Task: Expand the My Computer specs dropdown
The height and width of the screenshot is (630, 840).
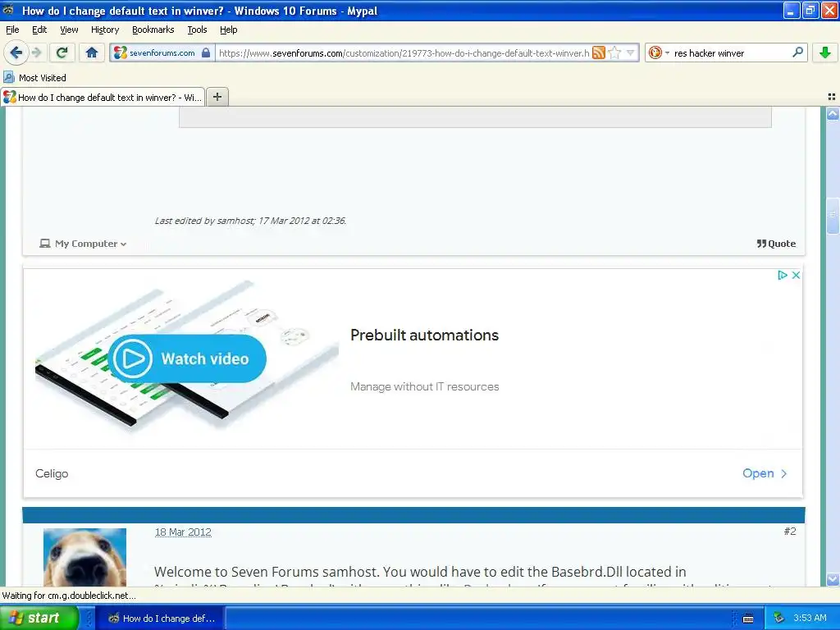Action: [84, 244]
